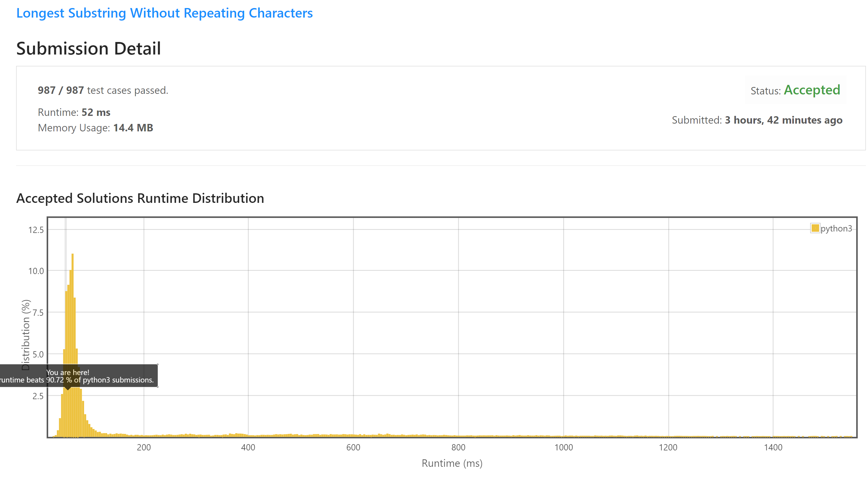The width and height of the screenshot is (868, 479).
Task: Click the 1400 tick label on x-axis
Action: click(773, 447)
